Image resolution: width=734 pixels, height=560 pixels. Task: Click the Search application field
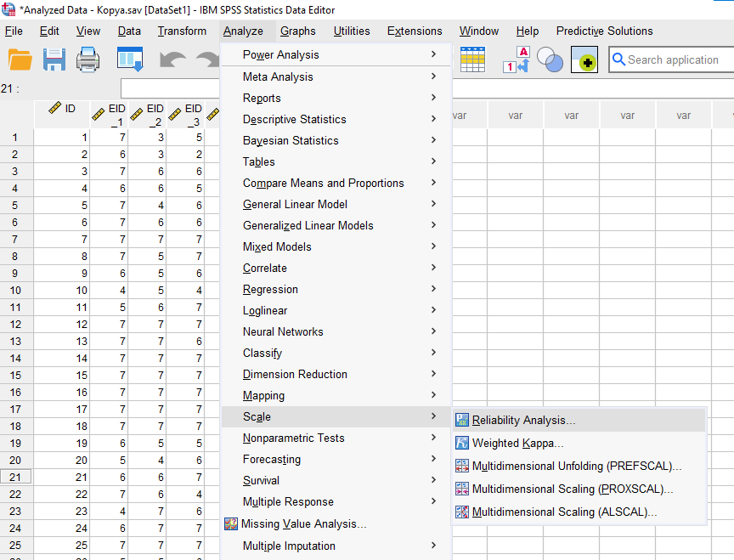(x=673, y=59)
